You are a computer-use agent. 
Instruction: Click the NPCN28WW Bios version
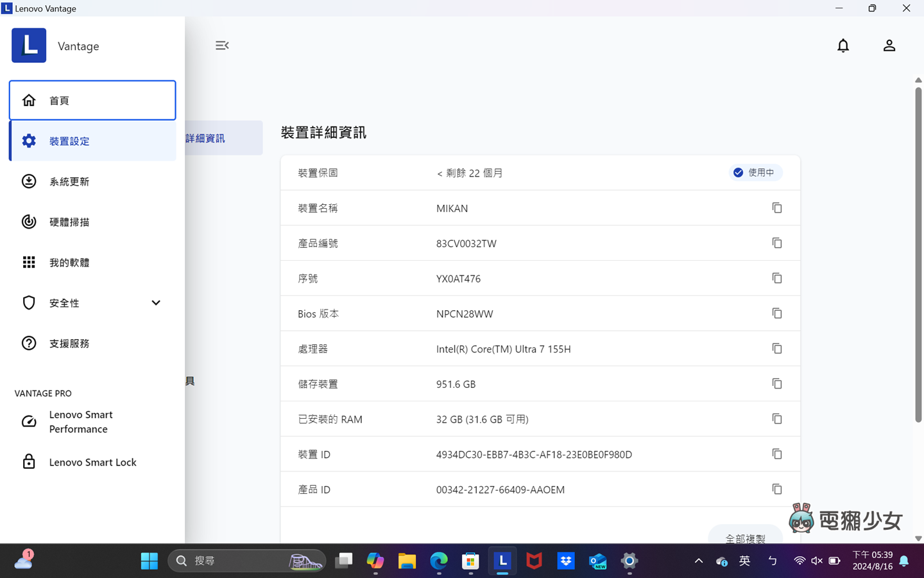465,314
